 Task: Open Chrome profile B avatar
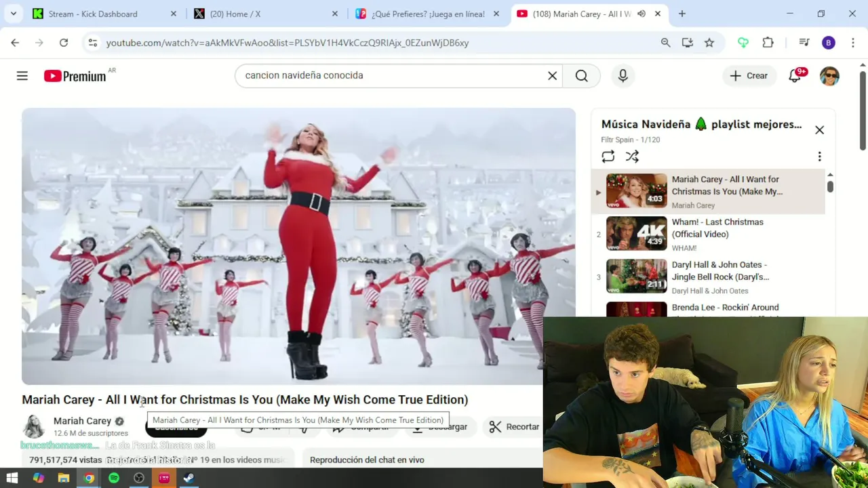click(829, 43)
